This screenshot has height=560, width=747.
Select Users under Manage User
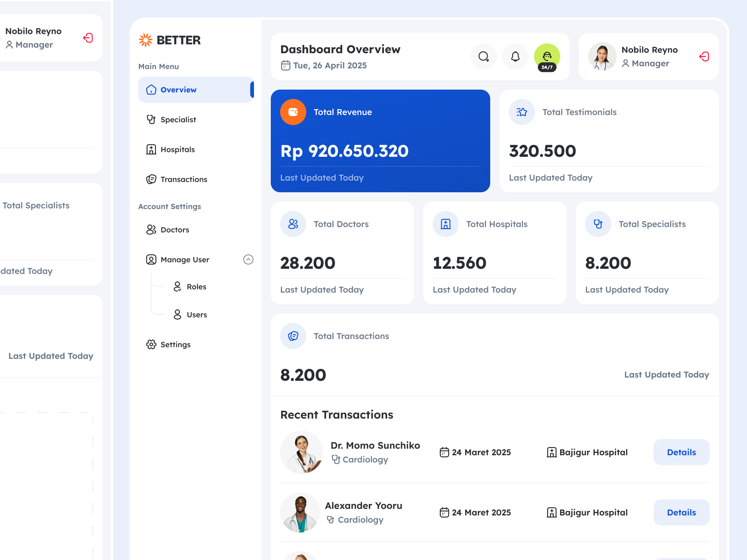[x=196, y=315]
